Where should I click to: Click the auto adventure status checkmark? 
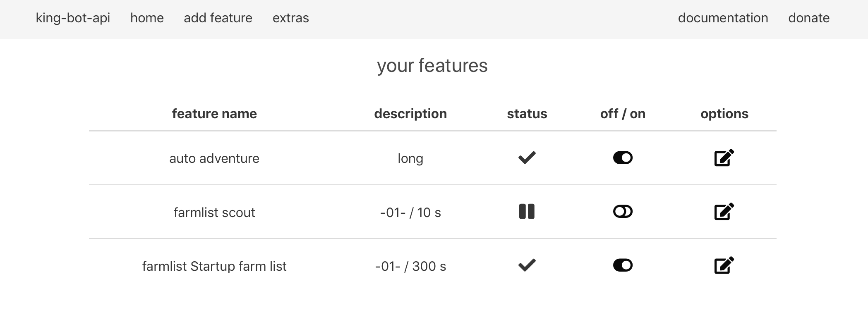527,158
